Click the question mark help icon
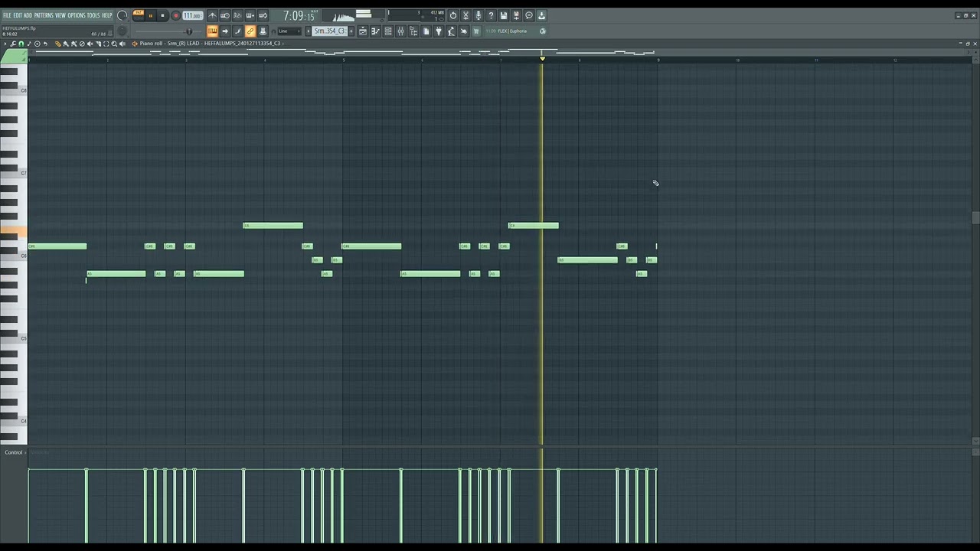Screen dimensions: 980x551 (x=491, y=16)
